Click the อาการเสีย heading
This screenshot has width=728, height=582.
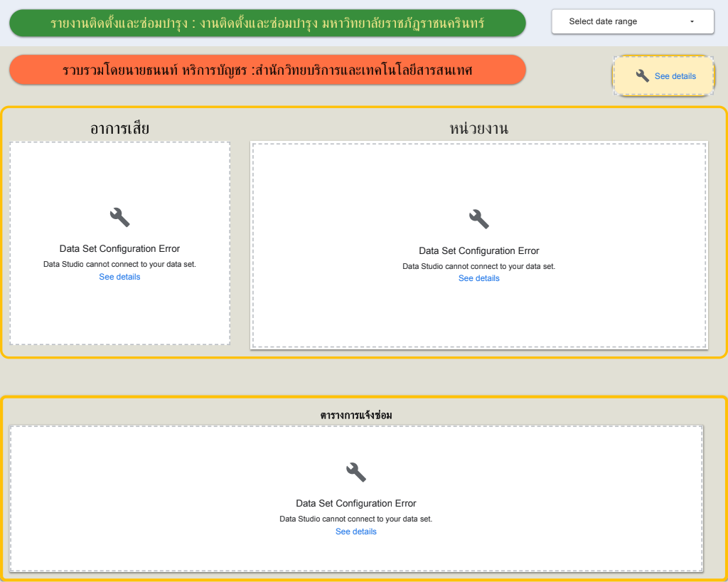point(119,128)
